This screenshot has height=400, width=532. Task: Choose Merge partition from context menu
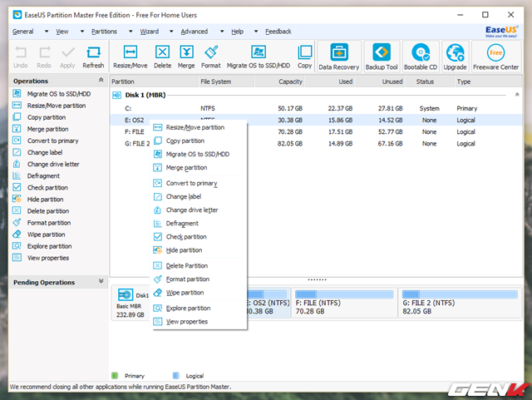coord(199,168)
